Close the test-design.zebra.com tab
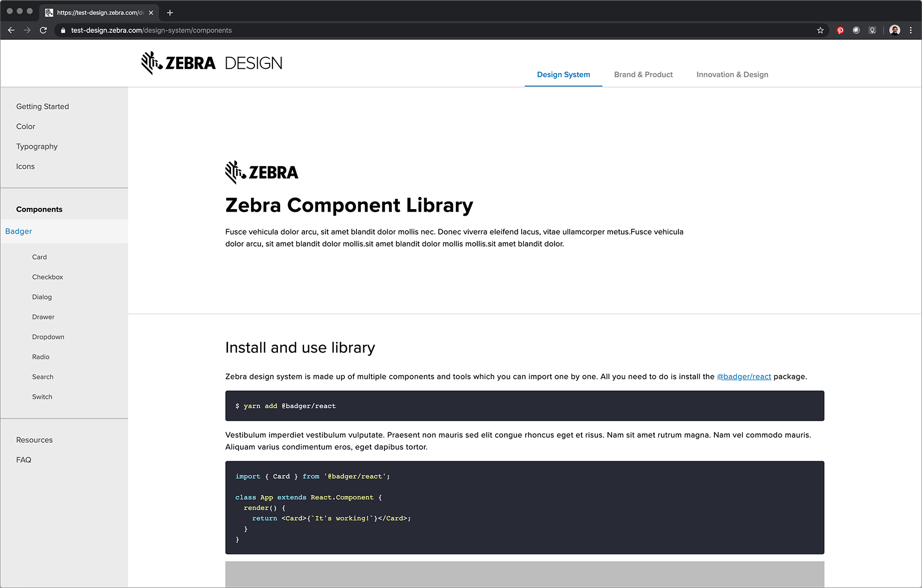The width and height of the screenshot is (922, 588). [x=151, y=12]
